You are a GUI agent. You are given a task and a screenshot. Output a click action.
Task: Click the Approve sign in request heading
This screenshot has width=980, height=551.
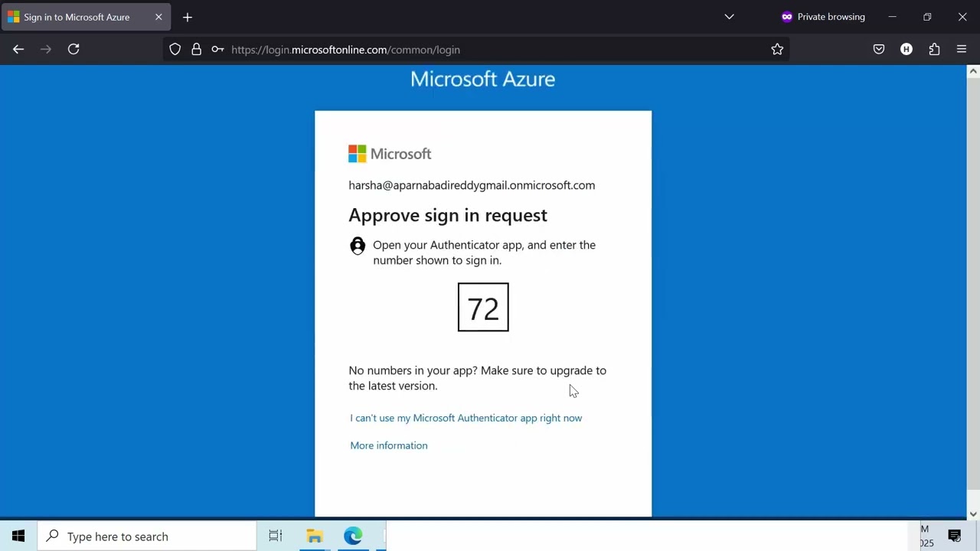448,215
